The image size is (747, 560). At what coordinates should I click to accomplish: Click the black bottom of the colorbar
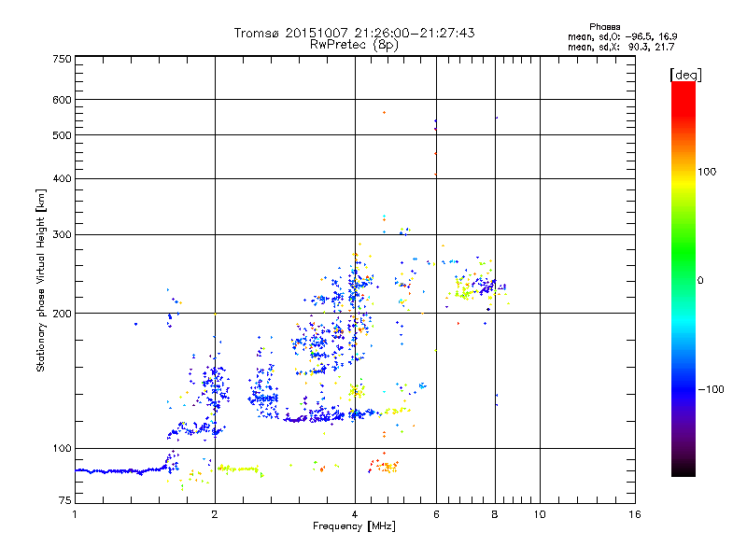[684, 469]
